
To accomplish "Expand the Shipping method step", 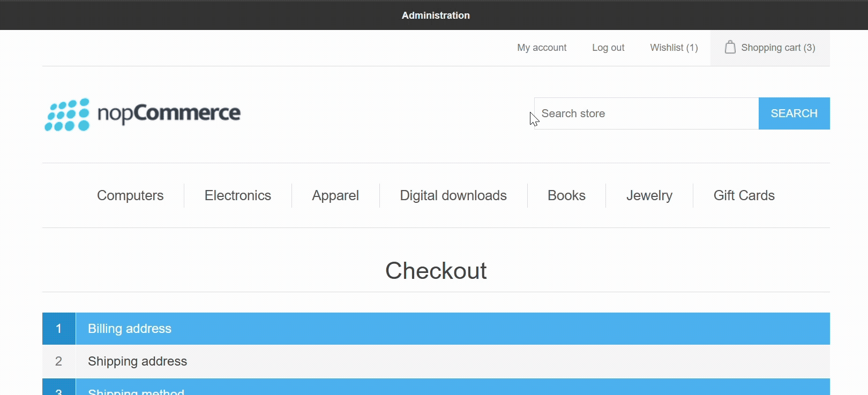I will tap(136, 390).
